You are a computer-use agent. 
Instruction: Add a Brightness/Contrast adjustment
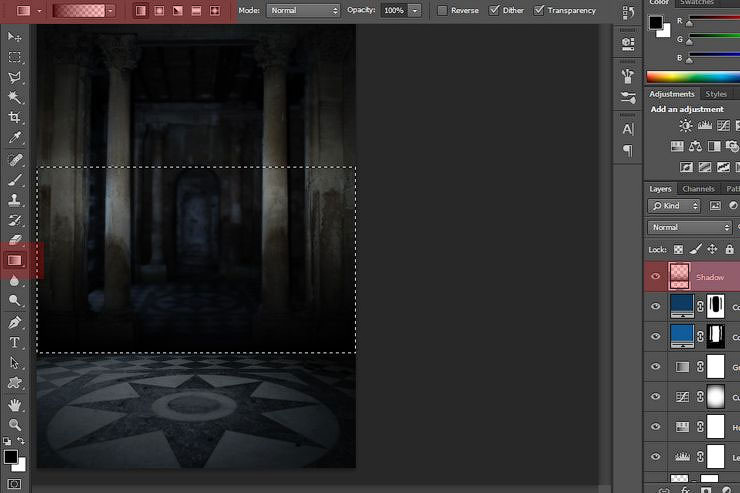click(686, 126)
